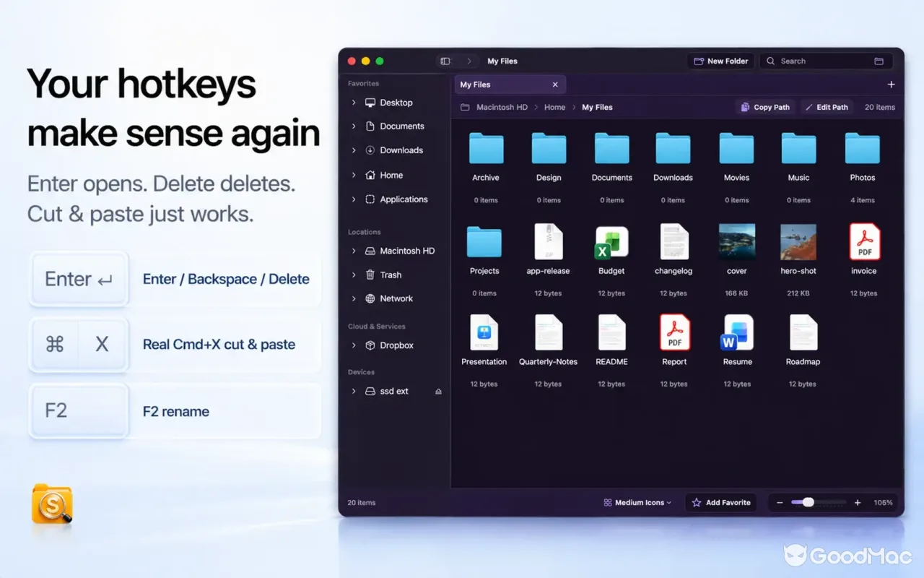The width and height of the screenshot is (924, 578).
Task: Eject the ssd ext drive
Action: click(438, 392)
